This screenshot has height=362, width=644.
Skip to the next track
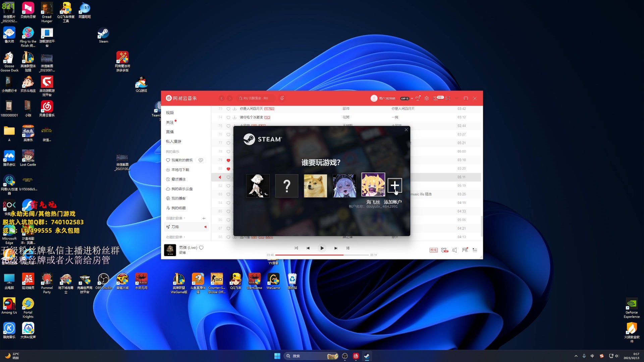click(336, 248)
